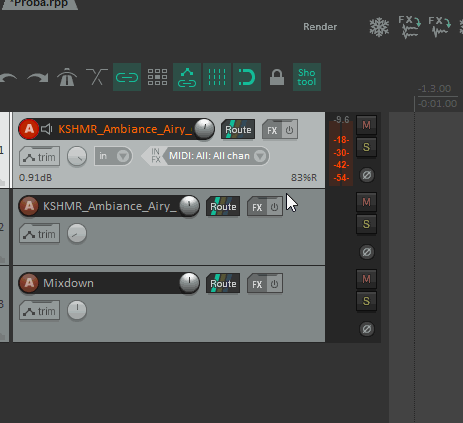Screen dimensions: 463x423
Task: Toggle snap magnet icon
Action: [247, 77]
